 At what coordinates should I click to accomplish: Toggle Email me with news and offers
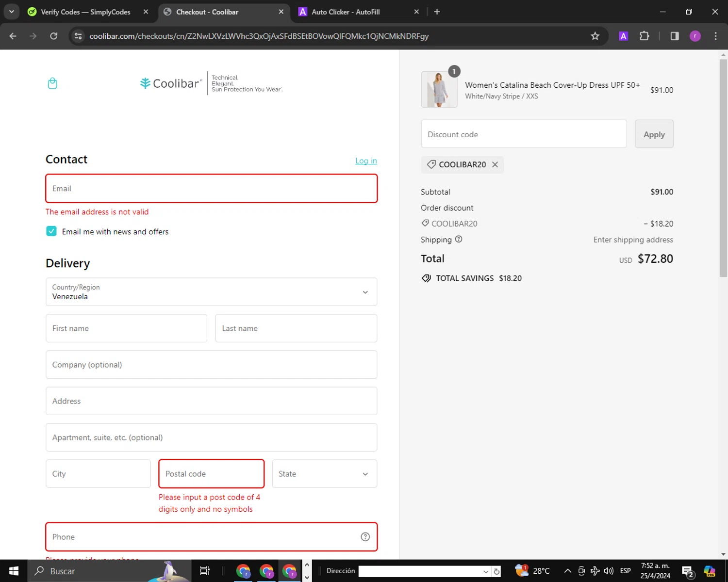tap(51, 231)
